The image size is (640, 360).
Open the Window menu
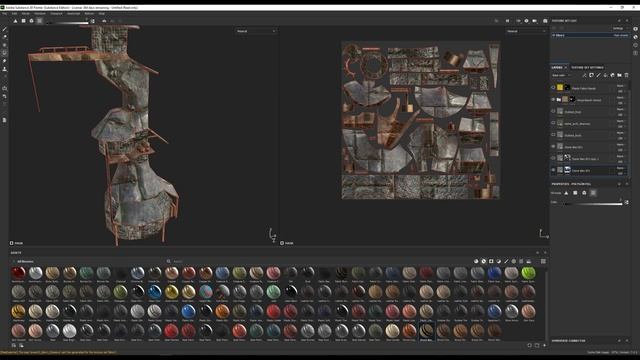(x=40, y=13)
